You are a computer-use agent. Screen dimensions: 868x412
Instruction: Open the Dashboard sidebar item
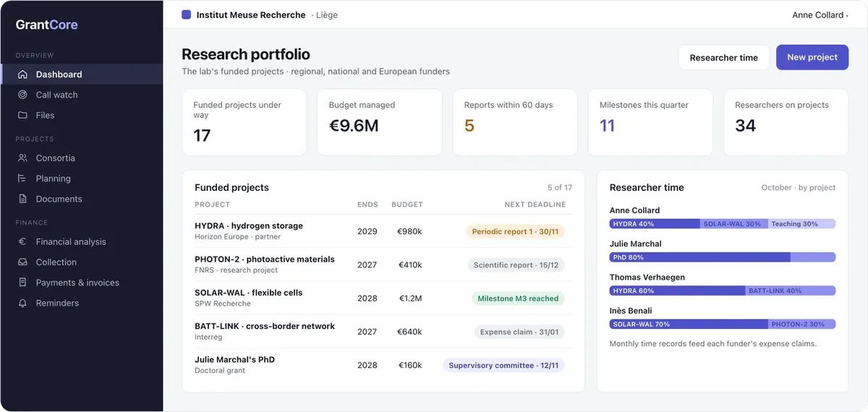[x=82, y=74]
